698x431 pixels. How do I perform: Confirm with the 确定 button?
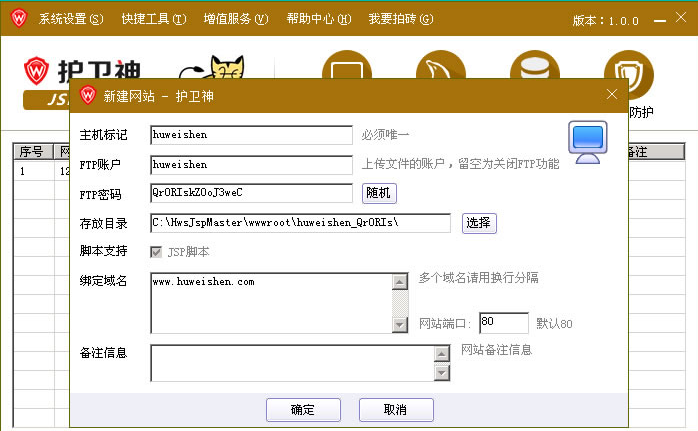[303, 410]
